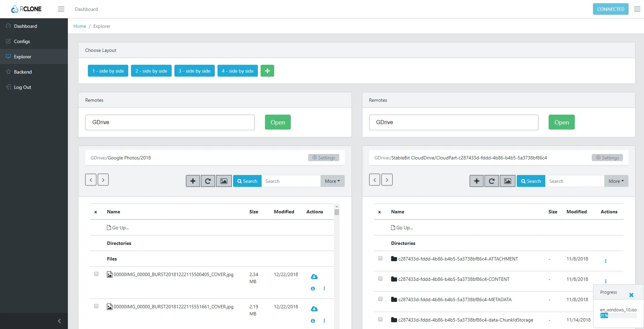644x329 pixels.
Task: Close the Progress popup with the X icon
Action: [631, 295]
